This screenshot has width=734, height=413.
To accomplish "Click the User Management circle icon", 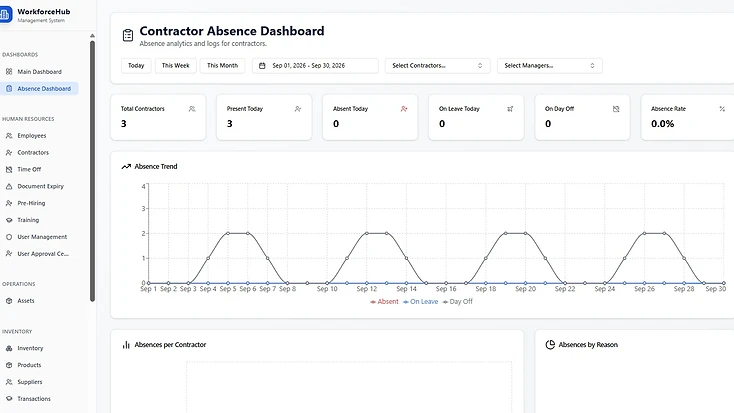I will [9, 237].
